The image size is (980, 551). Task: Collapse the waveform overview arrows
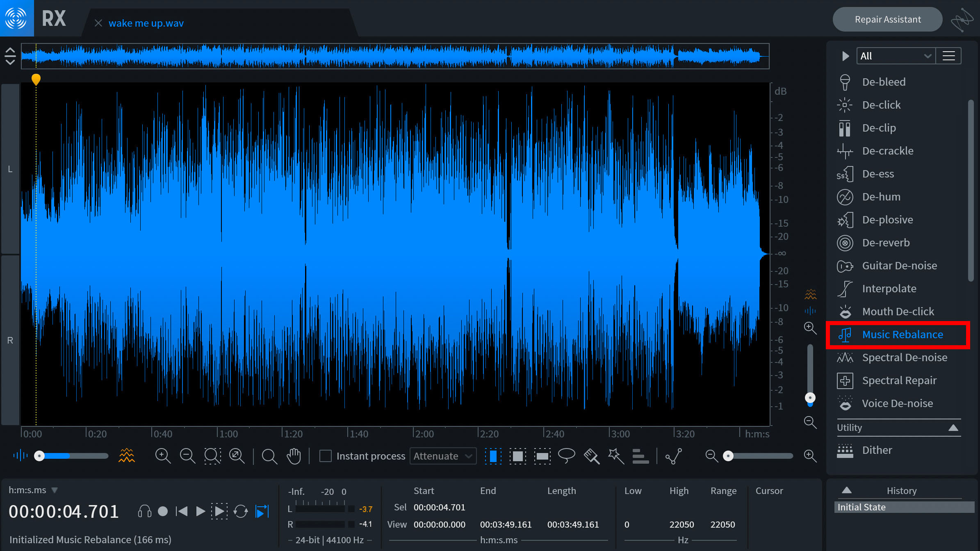(10, 56)
